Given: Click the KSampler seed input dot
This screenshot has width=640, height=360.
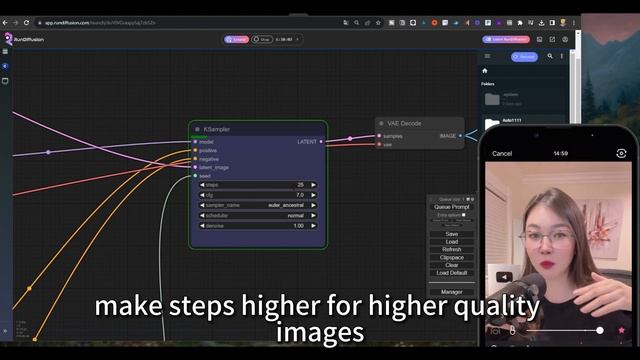Looking at the screenshot, I should pyautogui.click(x=195, y=176).
